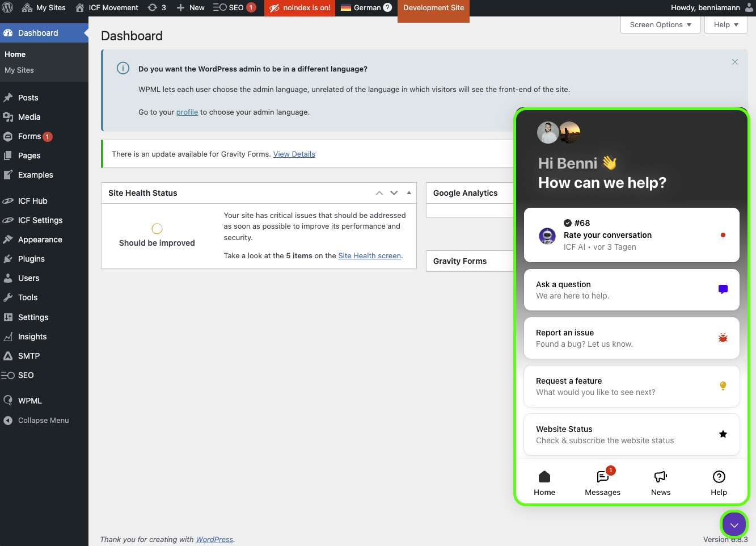Open ICF Hub icon in sidebar
756x546 pixels.
click(8, 201)
